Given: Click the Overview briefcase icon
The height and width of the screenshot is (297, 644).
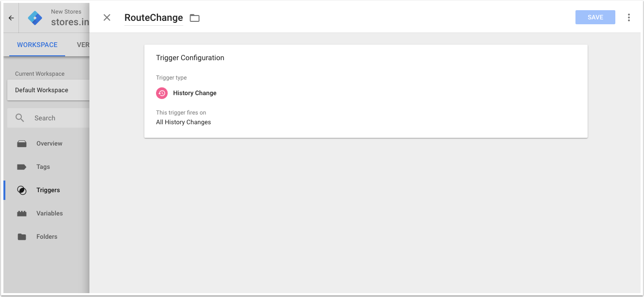Looking at the screenshot, I should [22, 144].
